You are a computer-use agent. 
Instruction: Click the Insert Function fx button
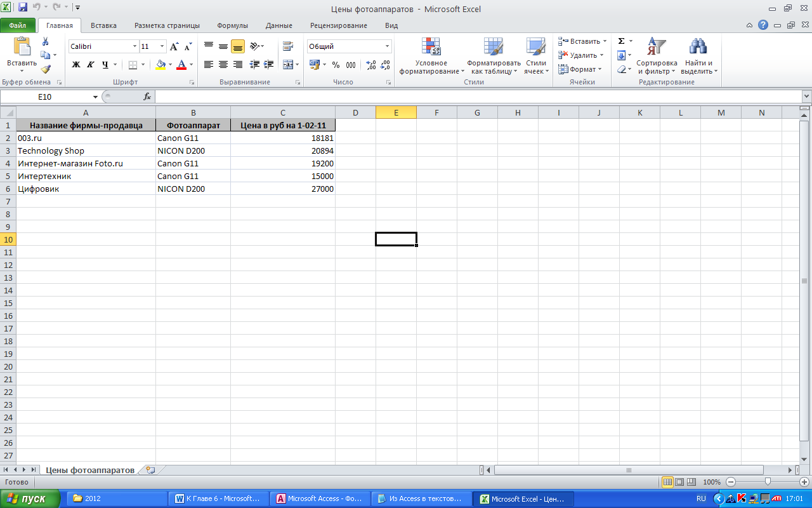click(147, 97)
